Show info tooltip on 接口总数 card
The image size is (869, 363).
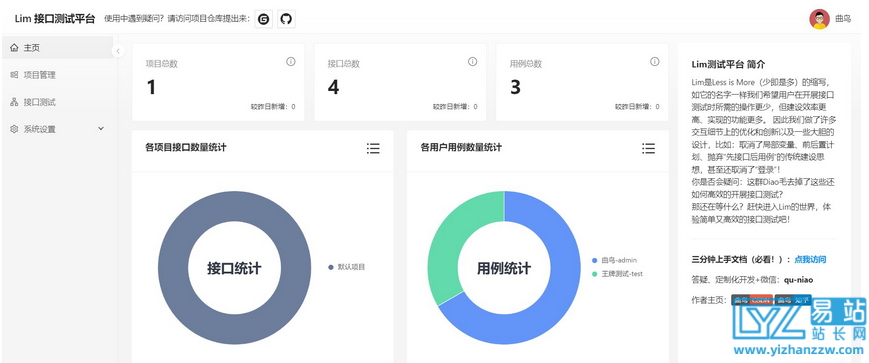click(472, 62)
